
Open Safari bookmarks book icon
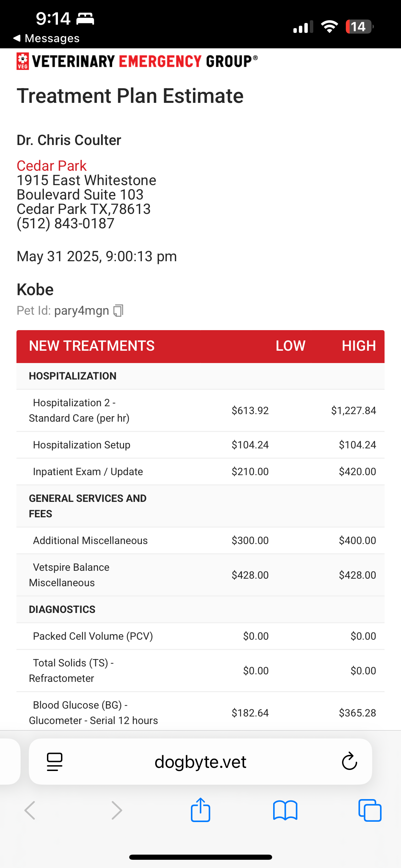285,810
